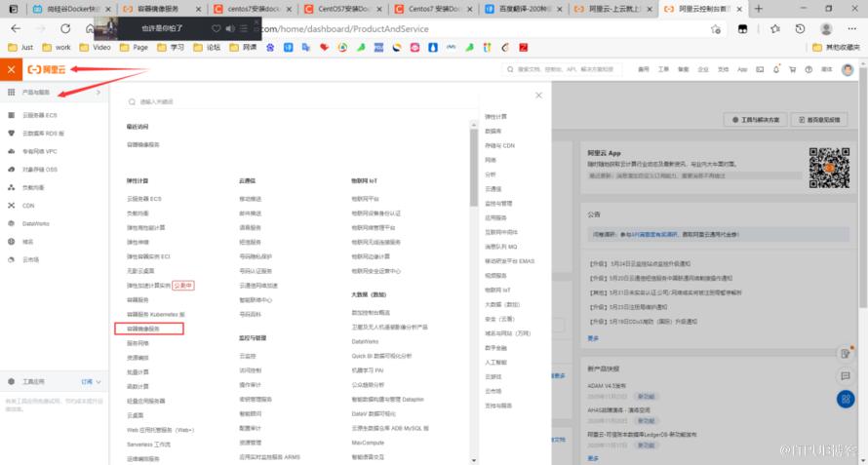Open Quick BI 数据可视化分析 in the product list

(x=381, y=356)
